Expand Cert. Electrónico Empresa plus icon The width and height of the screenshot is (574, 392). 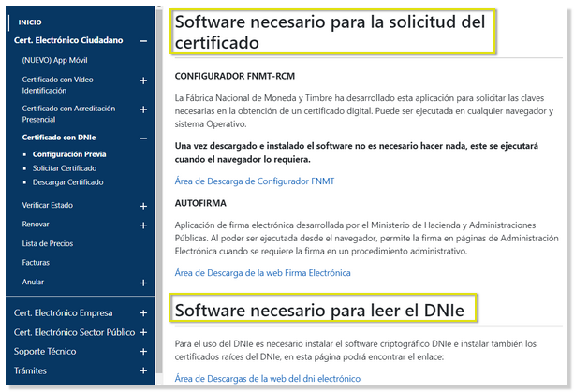click(143, 313)
